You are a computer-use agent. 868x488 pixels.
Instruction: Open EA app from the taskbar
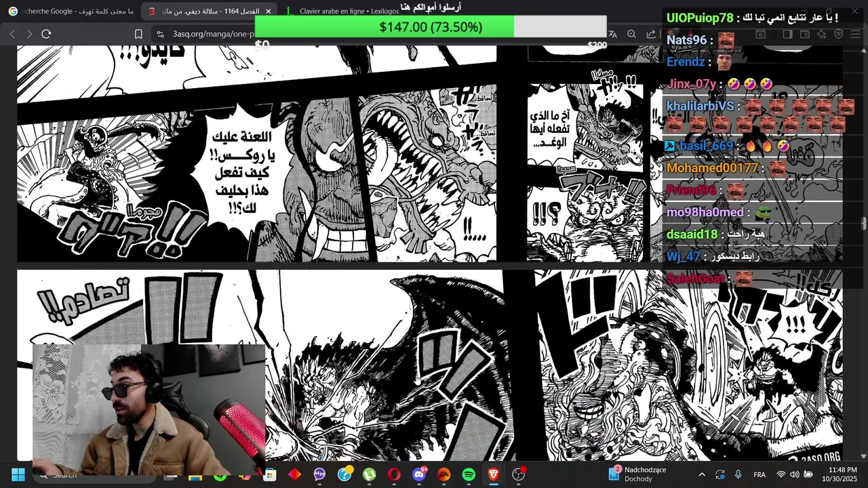coord(443,474)
